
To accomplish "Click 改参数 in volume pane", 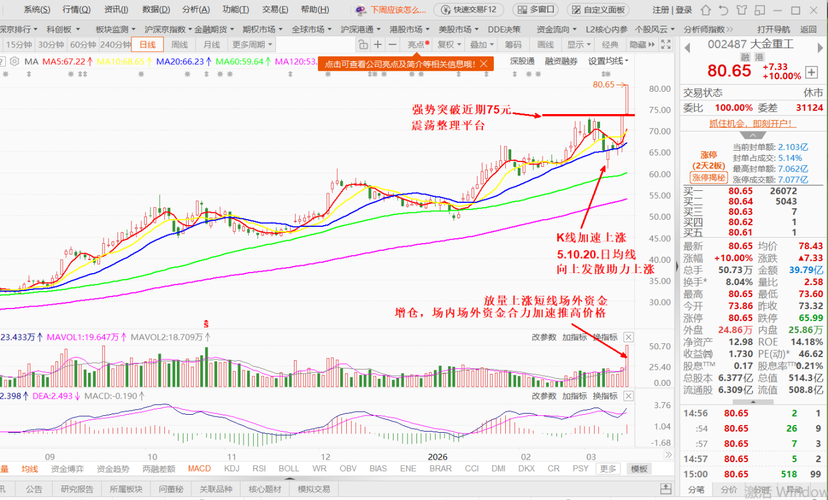I will pos(544,337).
